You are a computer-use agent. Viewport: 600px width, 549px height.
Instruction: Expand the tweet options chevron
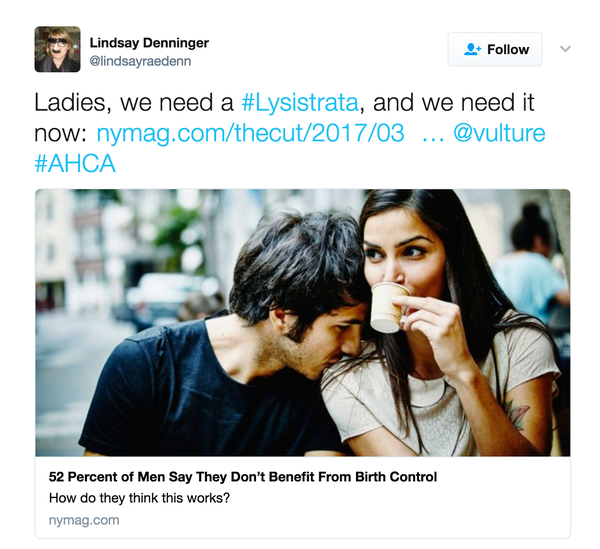tap(565, 49)
